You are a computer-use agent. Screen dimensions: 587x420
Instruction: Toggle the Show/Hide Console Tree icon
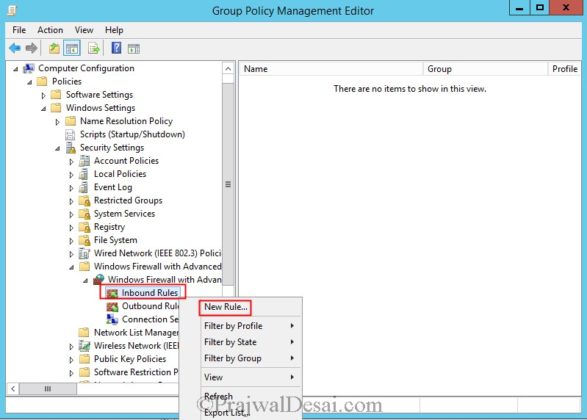point(72,48)
